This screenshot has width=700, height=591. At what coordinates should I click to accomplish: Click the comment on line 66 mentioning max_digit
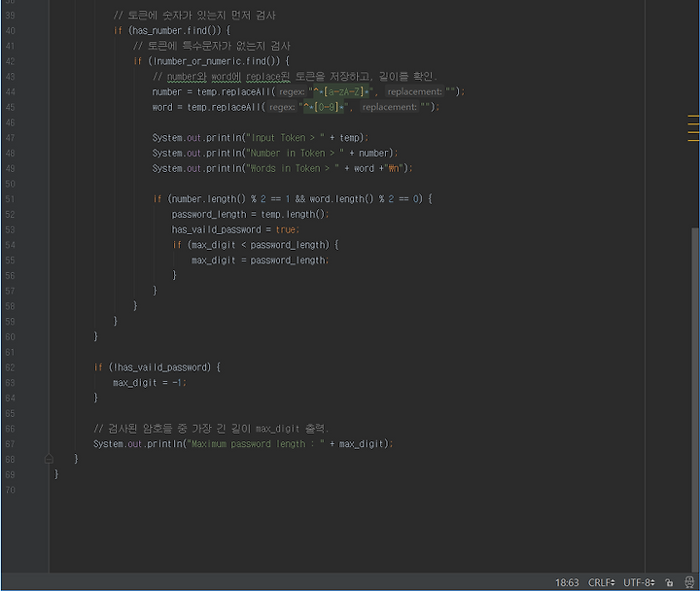(211, 429)
